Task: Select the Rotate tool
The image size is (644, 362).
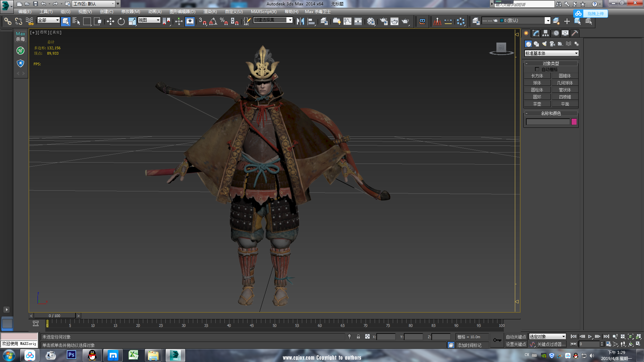Action: coord(121,21)
